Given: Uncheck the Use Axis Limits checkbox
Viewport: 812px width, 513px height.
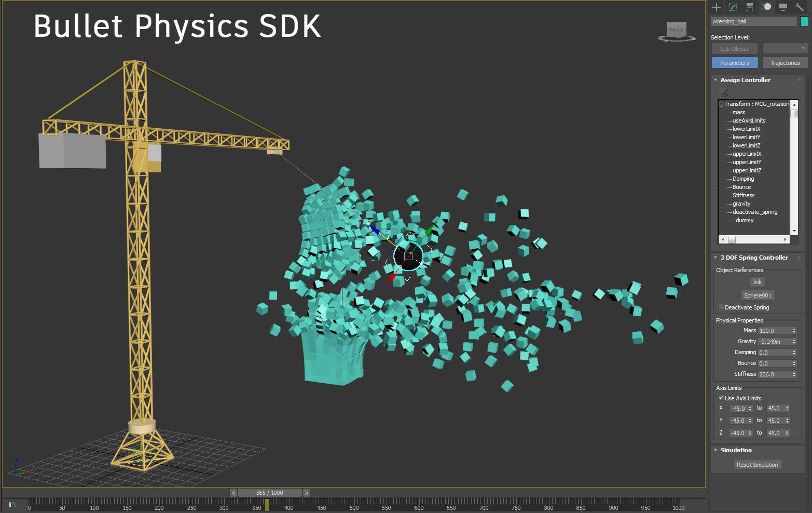Looking at the screenshot, I should point(721,398).
